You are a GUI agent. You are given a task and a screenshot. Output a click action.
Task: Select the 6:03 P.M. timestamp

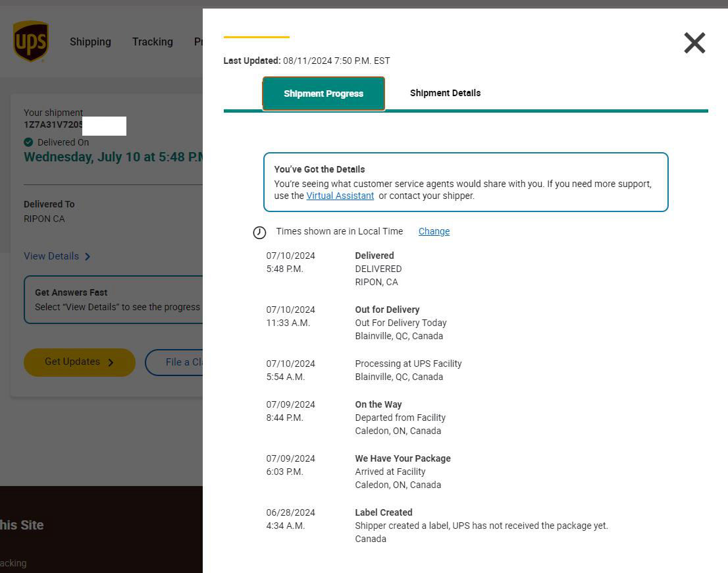pyautogui.click(x=284, y=471)
